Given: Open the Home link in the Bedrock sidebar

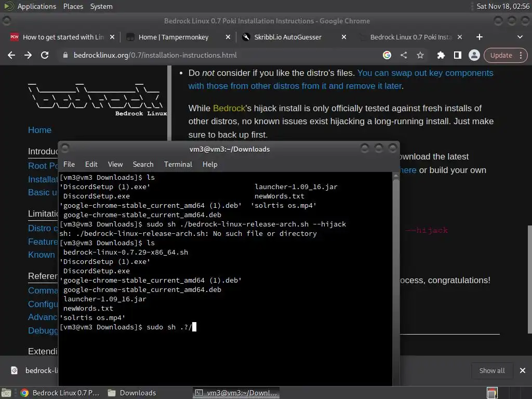Looking at the screenshot, I should (39, 130).
